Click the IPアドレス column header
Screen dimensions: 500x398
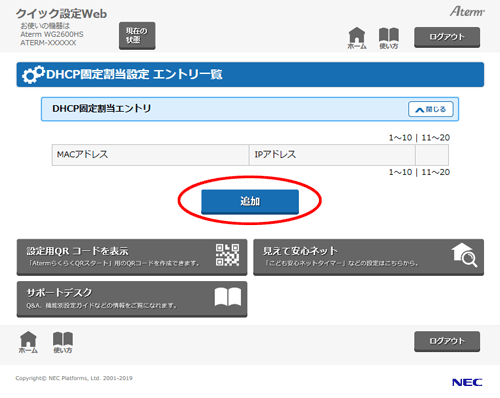point(332,155)
